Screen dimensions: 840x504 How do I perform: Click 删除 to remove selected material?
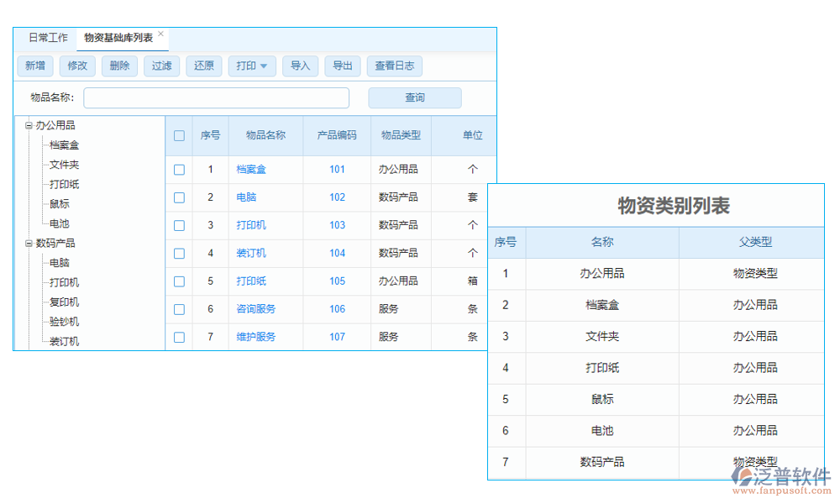coord(119,66)
